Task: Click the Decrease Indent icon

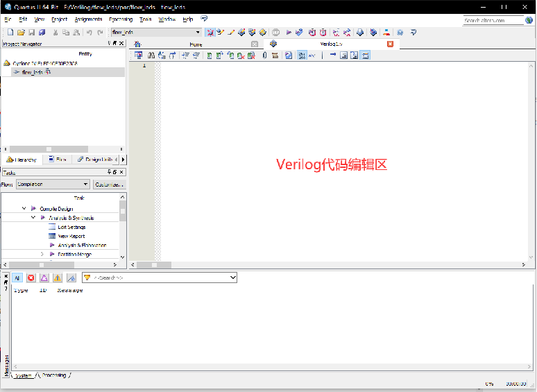Action: click(196, 55)
